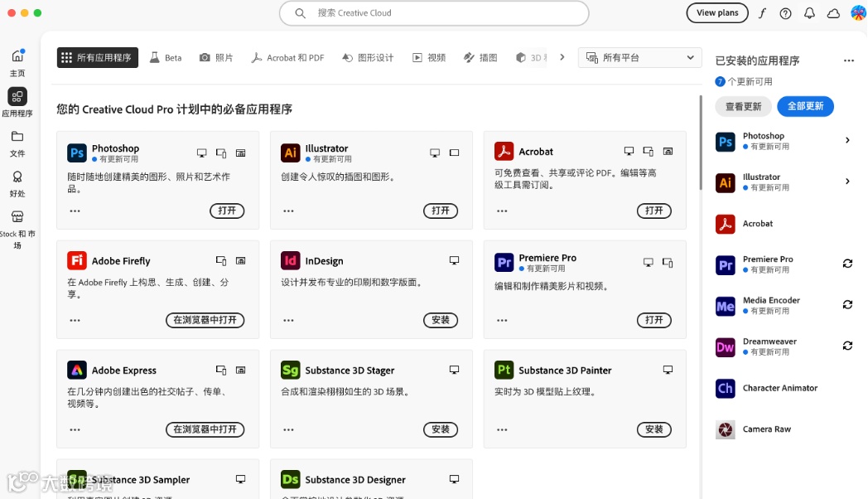Click the apps list vertical scrollbar

[700, 143]
